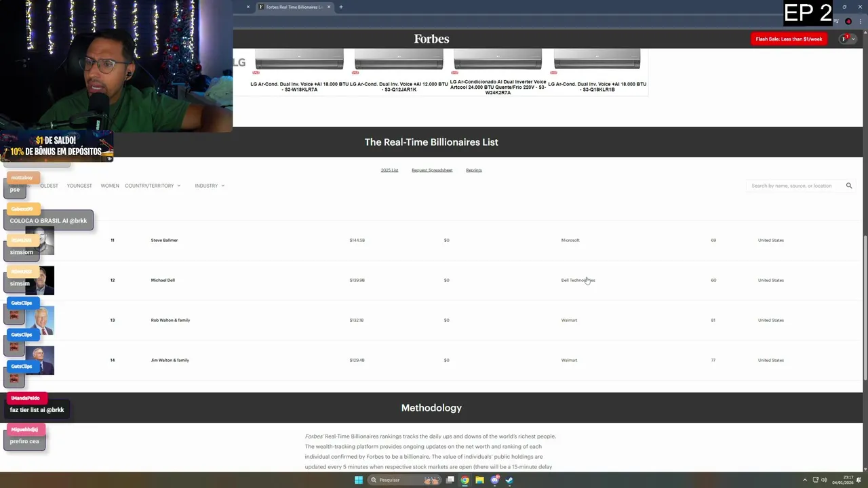The height and width of the screenshot is (488, 868).
Task: Click the name Steve Ballmer
Action: pos(164,240)
